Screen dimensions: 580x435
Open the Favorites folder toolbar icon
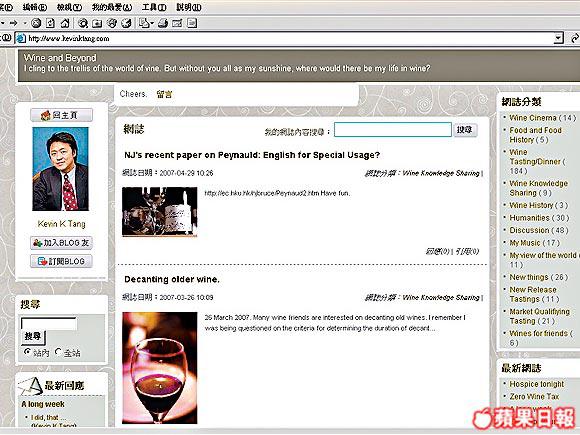coord(97,23)
